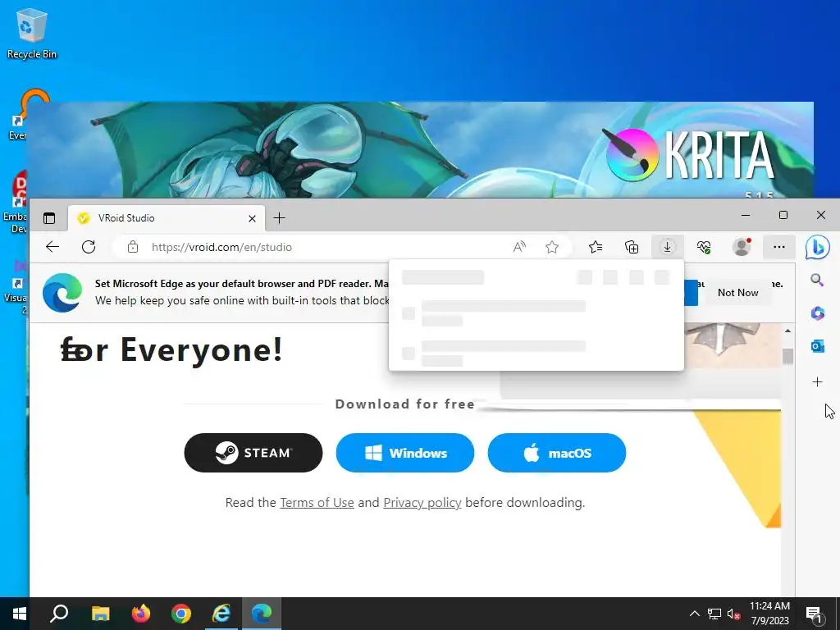Open the Terms of Use link

(317, 503)
